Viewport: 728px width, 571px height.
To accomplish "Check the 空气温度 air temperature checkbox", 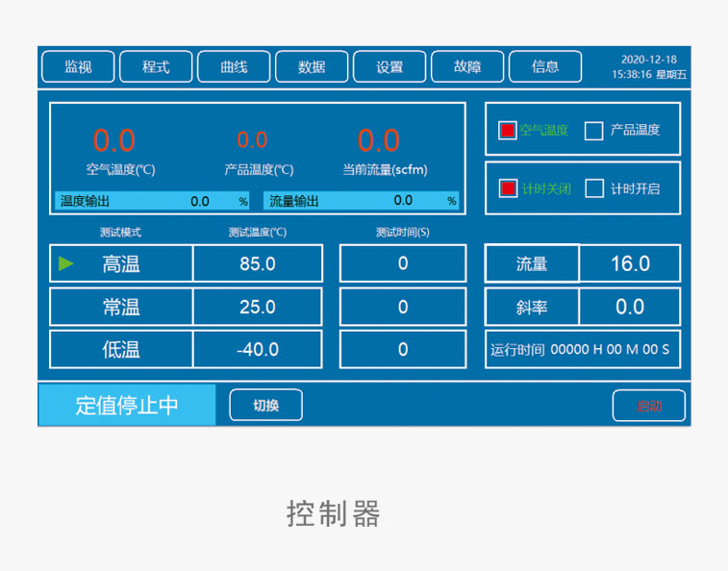I will [x=507, y=130].
